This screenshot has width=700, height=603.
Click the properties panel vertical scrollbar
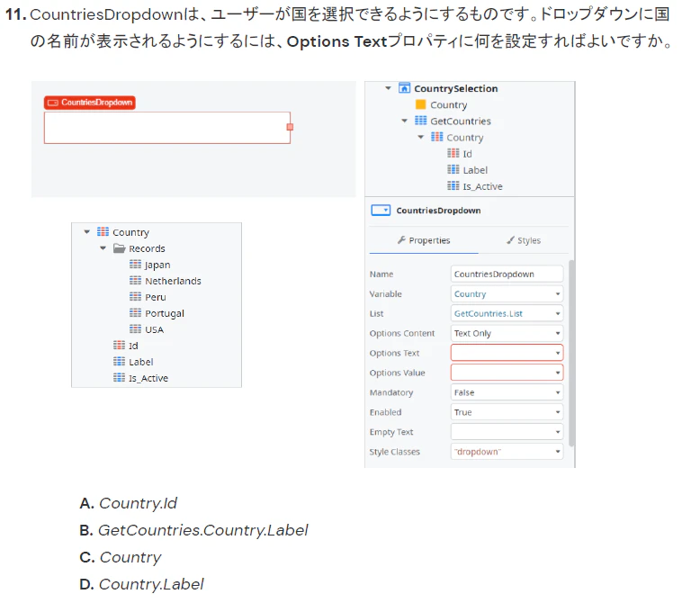571,353
